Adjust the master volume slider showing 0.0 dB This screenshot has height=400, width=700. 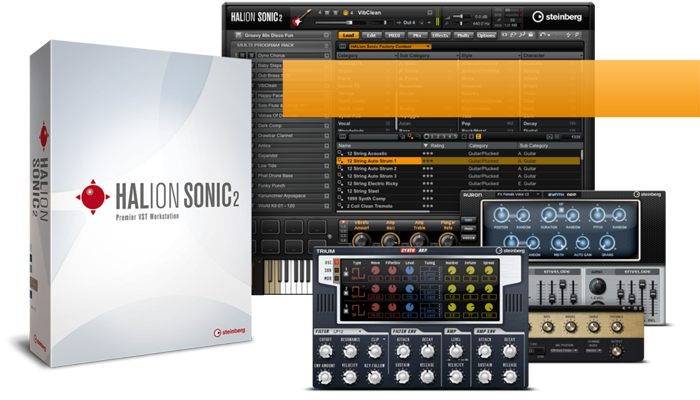click(460, 17)
